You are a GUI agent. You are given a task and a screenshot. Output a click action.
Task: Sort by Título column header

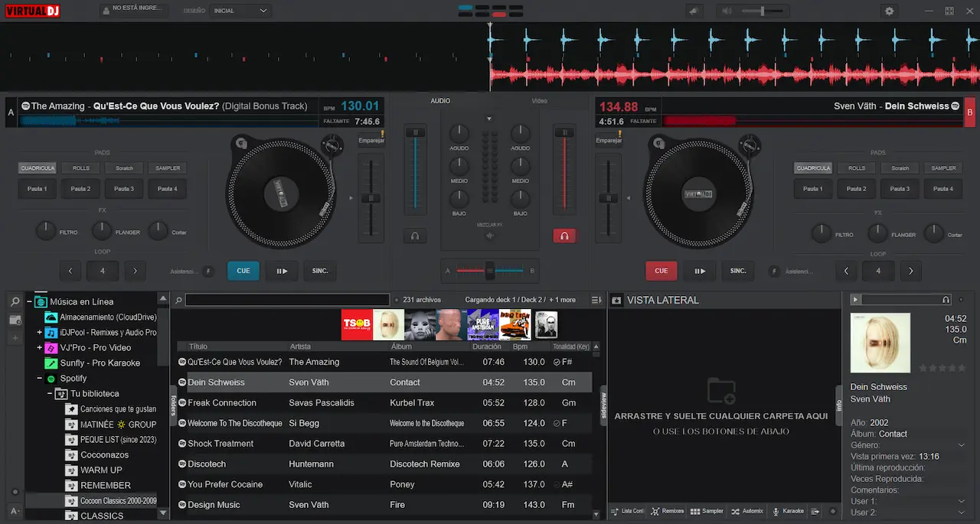point(198,347)
